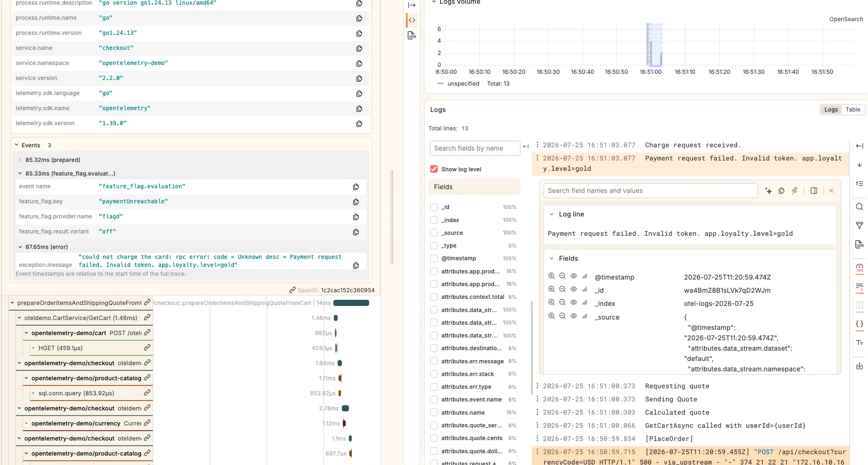
Task: Copy the service.name value
Action: coord(359,48)
